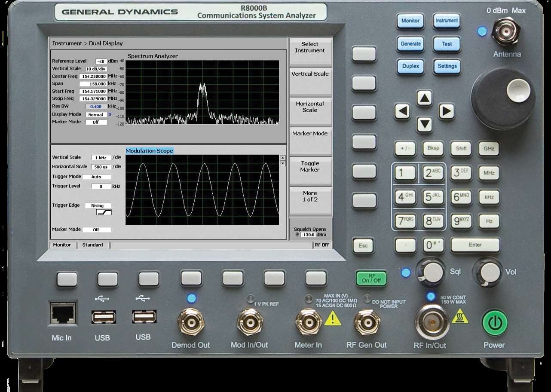Click the small scroll-up arrow beside Modulation Scope
Viewport: 551px width, 392px height.
click(282, 158)
